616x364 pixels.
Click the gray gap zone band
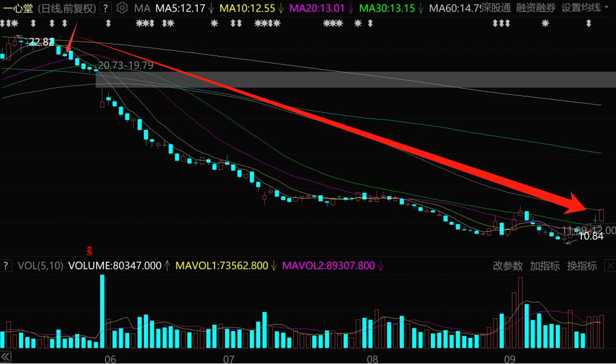coord(356,80)
